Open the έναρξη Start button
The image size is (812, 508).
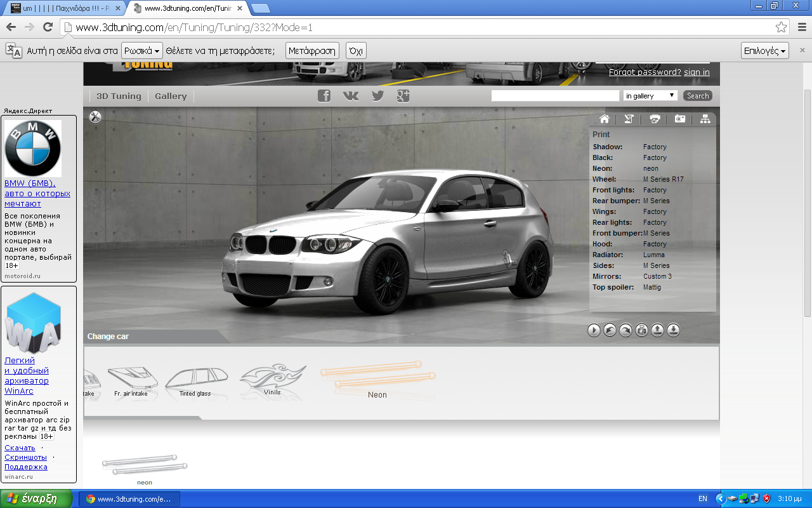tap(36, 498)
